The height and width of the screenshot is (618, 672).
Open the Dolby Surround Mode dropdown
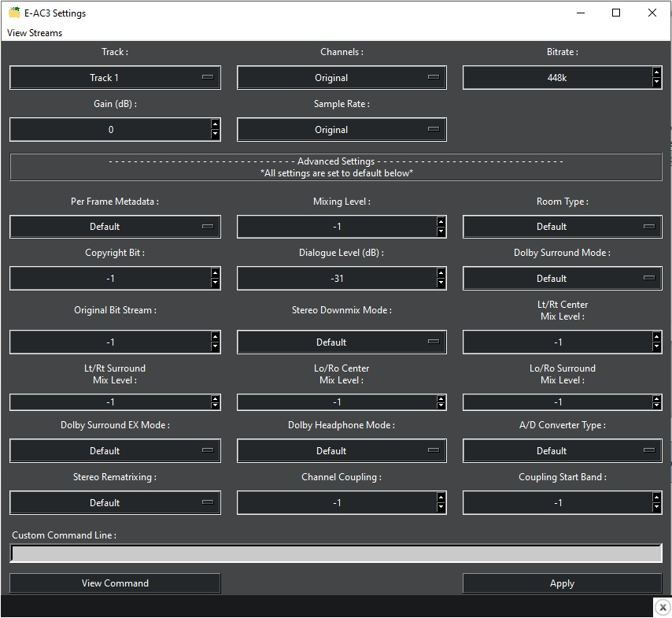tap(563, 279)
